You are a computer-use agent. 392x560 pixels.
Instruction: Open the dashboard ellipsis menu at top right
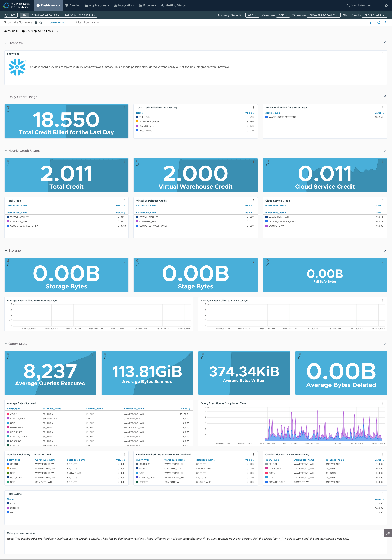click(x=385, y=23)
